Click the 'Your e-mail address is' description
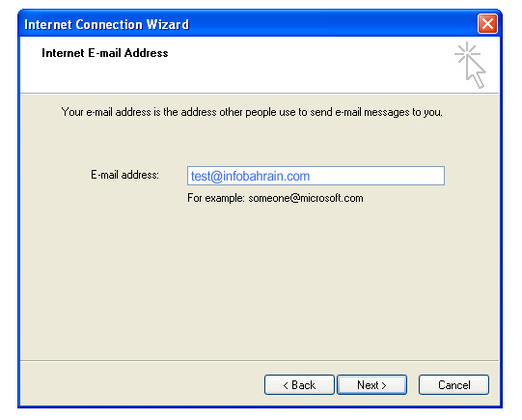Screen dimensions: 522x420 (252, 112)
